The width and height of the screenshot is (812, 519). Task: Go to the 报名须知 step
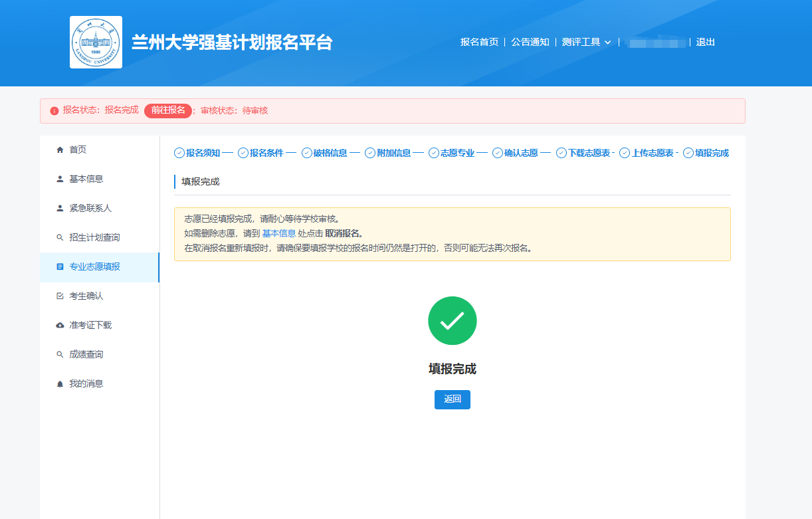pos(202,153)
